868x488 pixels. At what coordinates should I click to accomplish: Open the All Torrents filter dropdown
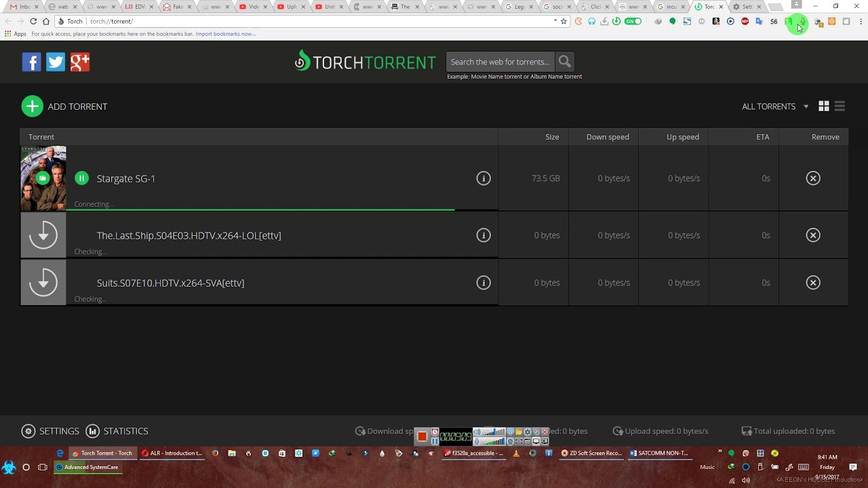775,106
